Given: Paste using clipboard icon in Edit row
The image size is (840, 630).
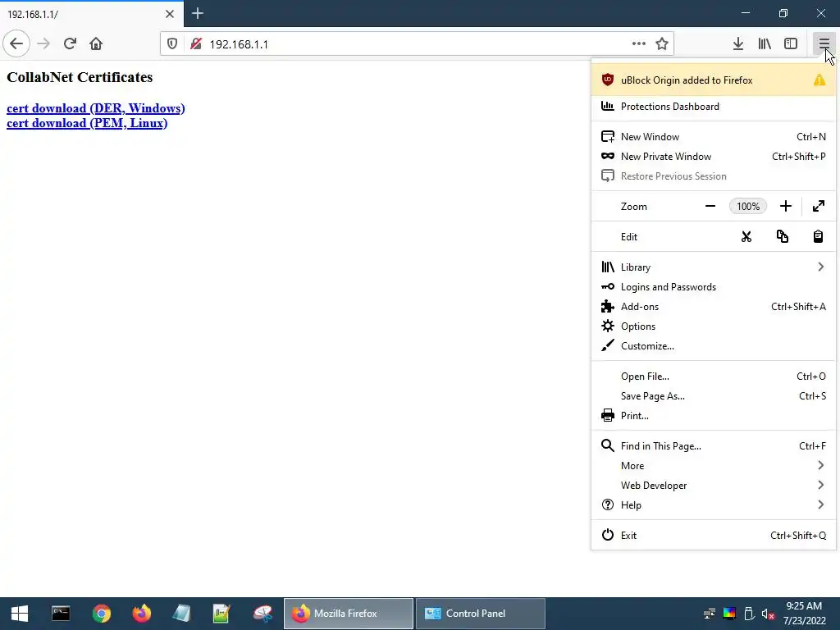Looking at the screenshot, I should click(818, 237).
